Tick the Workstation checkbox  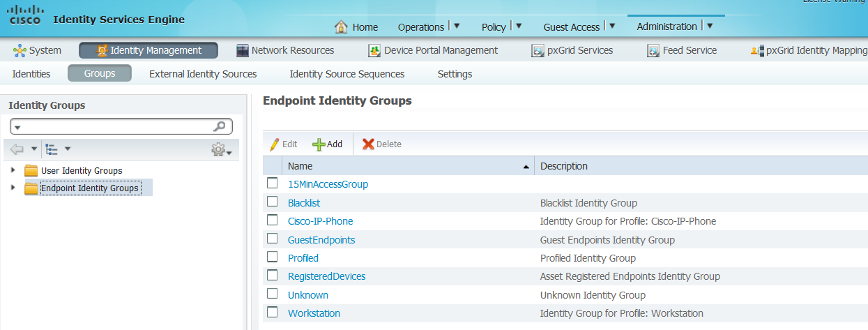pyautogui.click(x=273, y=312)
